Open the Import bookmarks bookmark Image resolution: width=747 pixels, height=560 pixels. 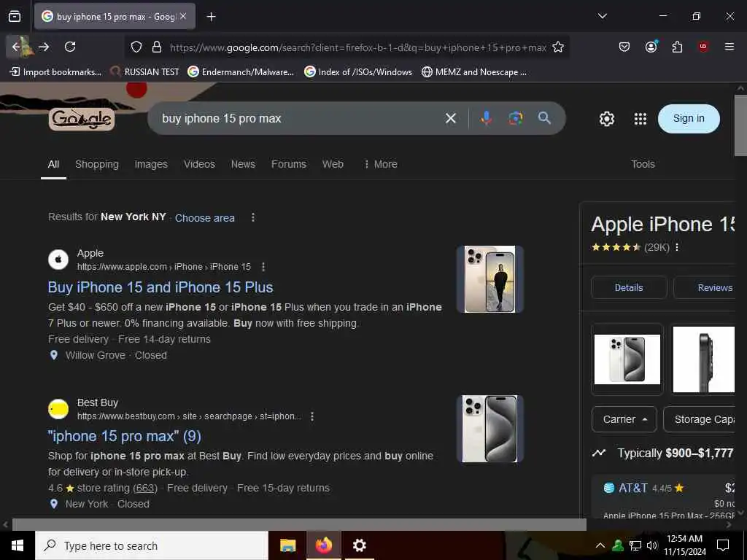pos(55,72)
